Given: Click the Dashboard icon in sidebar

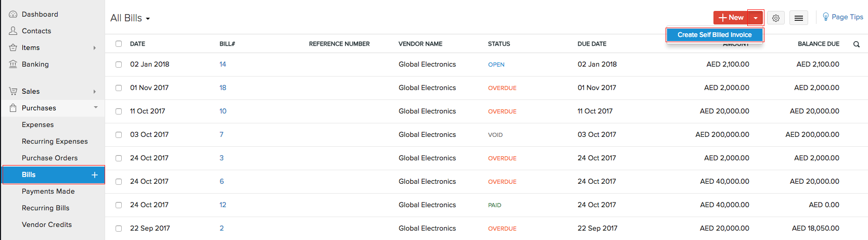Looking at the screenshot, I should 13,14.
